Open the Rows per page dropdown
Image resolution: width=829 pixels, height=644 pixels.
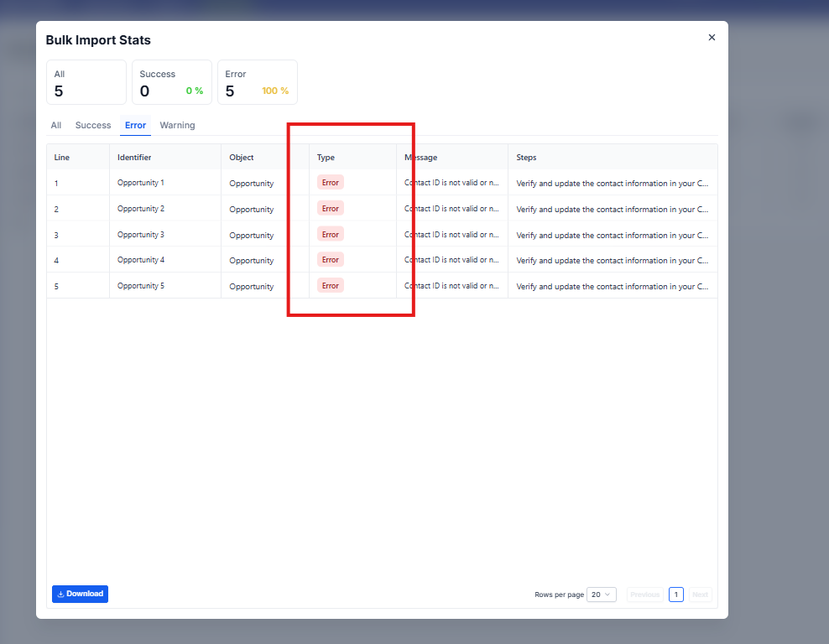(602, 595)
